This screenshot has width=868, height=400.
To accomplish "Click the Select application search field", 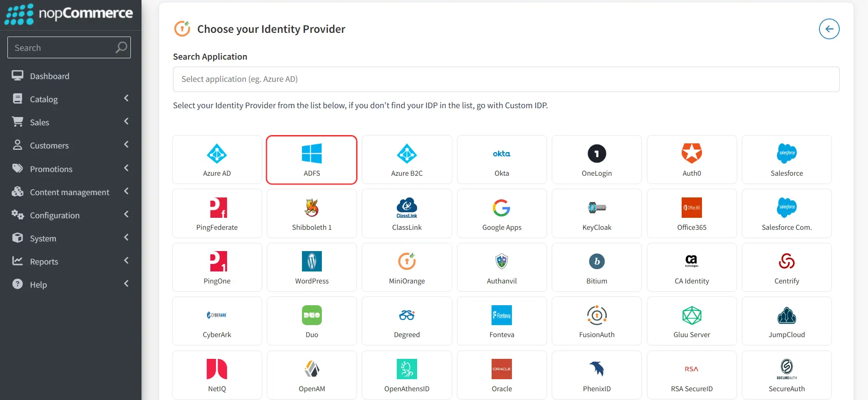I will pyautogui.click(x=506, y=79).
